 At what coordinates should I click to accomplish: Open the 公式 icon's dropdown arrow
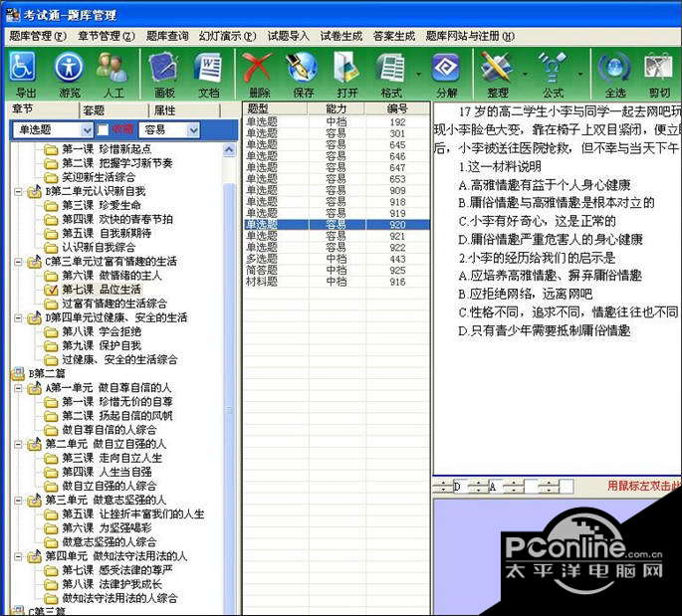point(580,75)
